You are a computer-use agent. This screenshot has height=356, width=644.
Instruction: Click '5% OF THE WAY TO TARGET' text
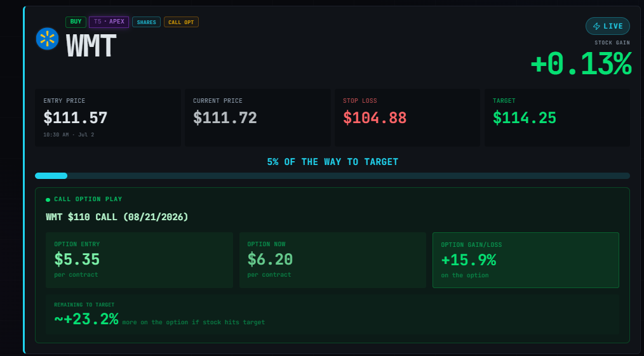(x=332, y=162)
